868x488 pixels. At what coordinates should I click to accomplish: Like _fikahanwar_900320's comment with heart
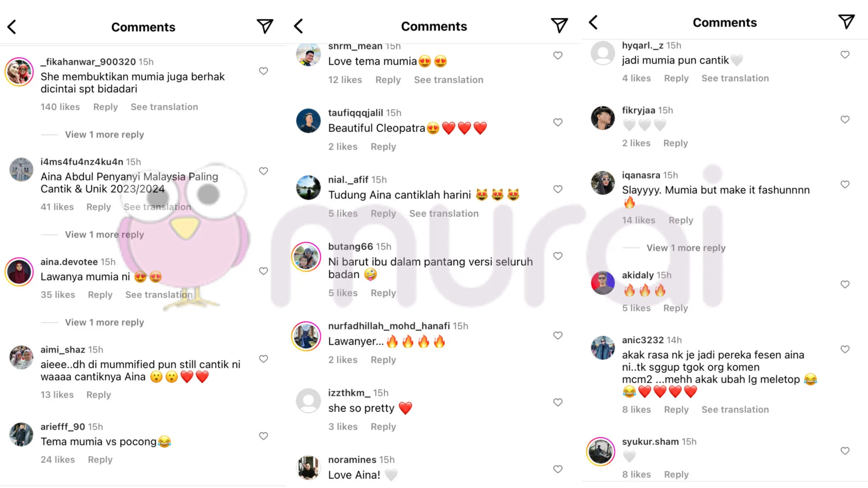(x=264, y=71)
